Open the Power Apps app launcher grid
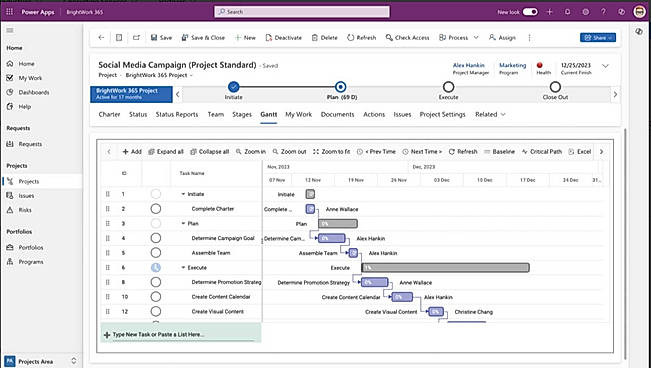Screen dimensions: 651x368 9,12
